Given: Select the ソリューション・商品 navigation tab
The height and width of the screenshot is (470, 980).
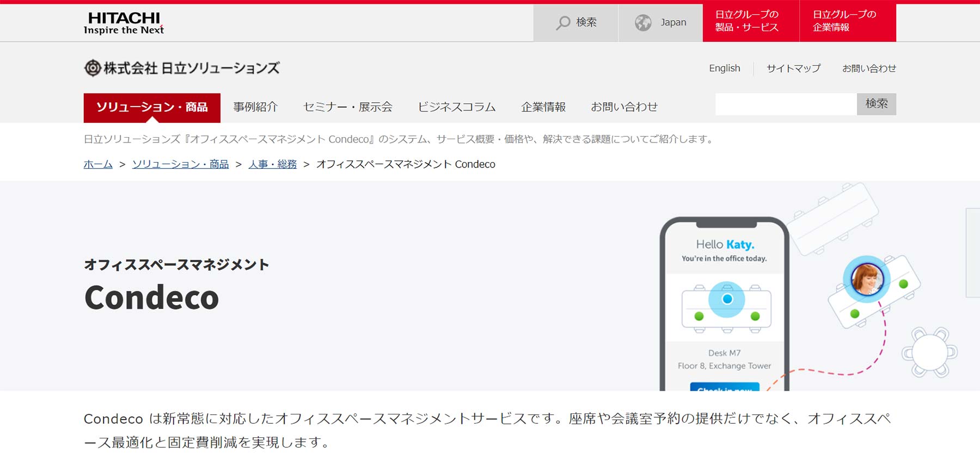Looking at the screenshot, I should (152, 108).
